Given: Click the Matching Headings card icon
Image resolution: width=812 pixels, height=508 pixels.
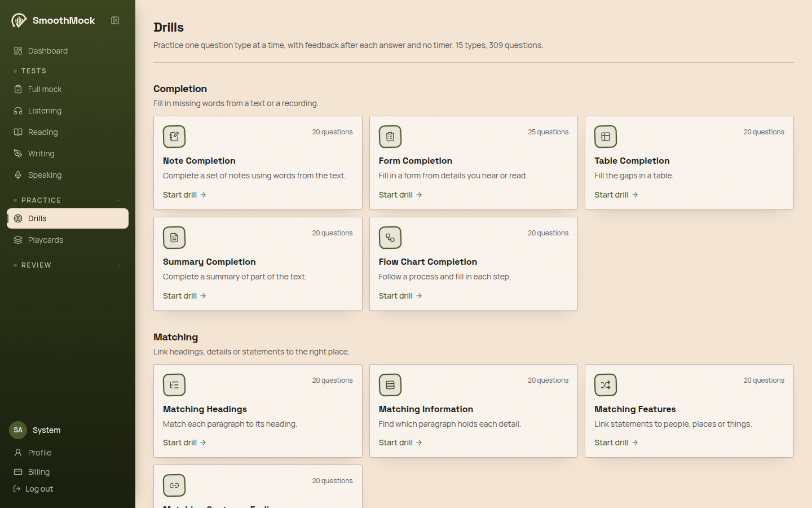Looking at the screenshot, I should click(174, 385).
